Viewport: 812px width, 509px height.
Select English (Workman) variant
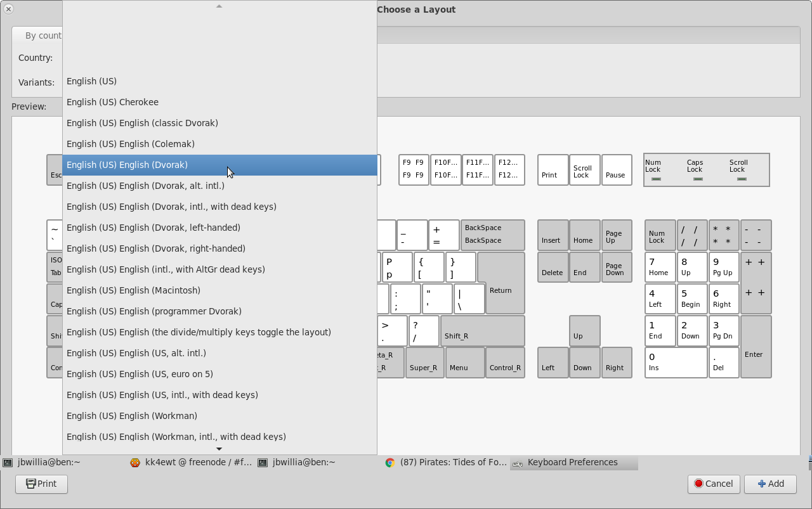click(x=219, y=416)
